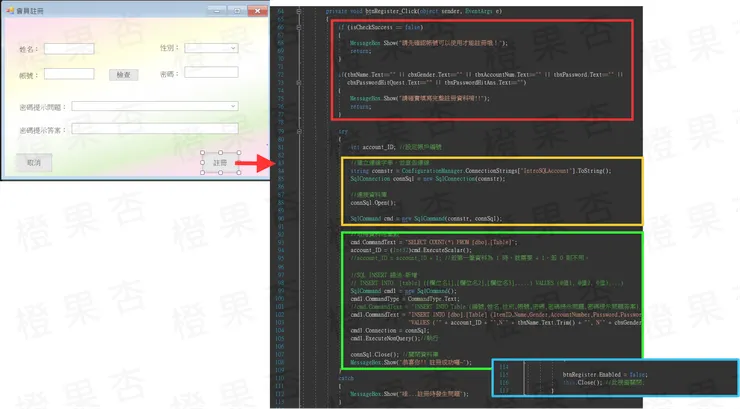The width and height of the screenshot is (740, 409).
Task: Click the 'cmd.ExecuteScalar()' line
Action: [x=411, y=250]
